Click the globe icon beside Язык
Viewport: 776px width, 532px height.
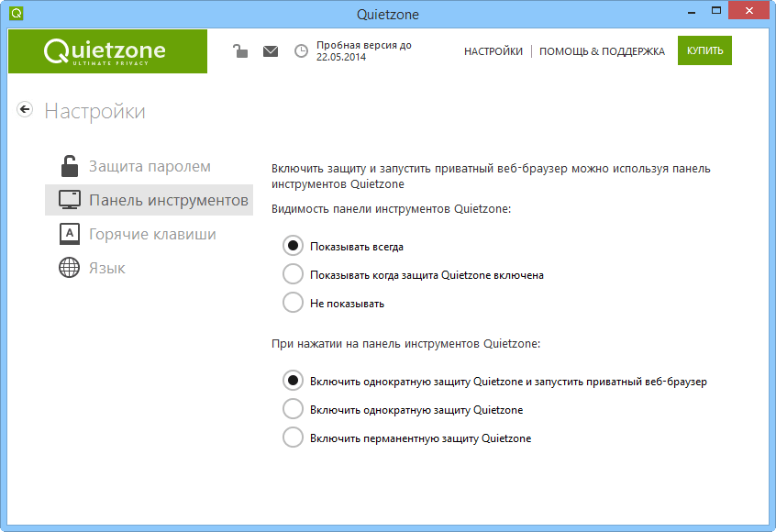pos(70,268)
